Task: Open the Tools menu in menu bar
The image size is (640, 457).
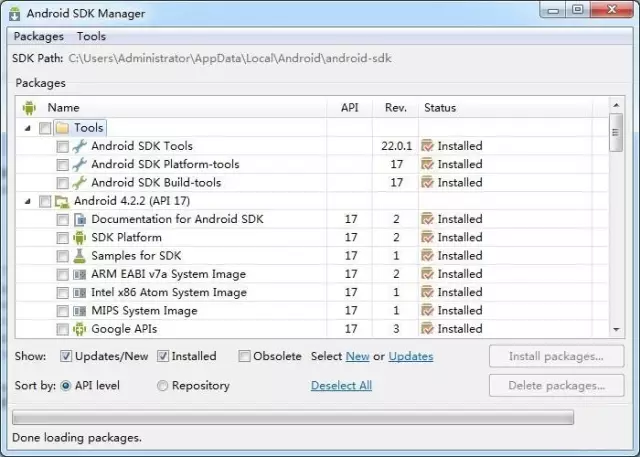Action: point(91,37)
